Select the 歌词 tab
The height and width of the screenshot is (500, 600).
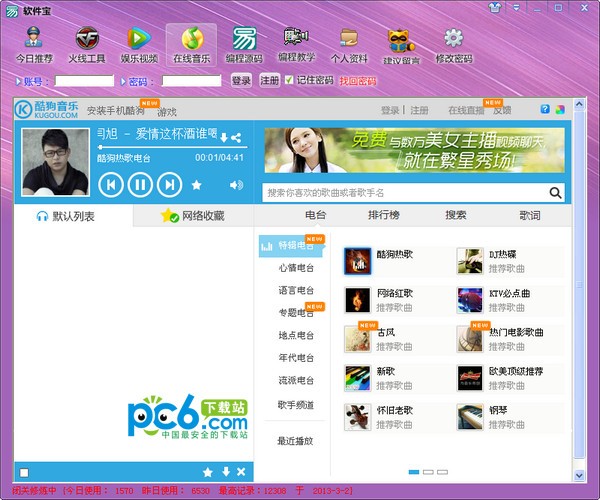tap(530, 215)
